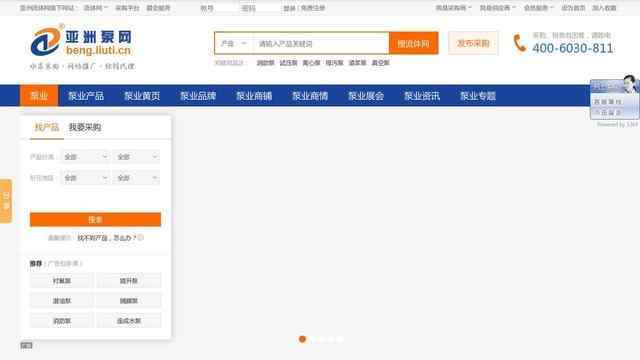Screen dimensions: 640x360
Task: Switch to the 找产品 tab
Action: [47, 127]
